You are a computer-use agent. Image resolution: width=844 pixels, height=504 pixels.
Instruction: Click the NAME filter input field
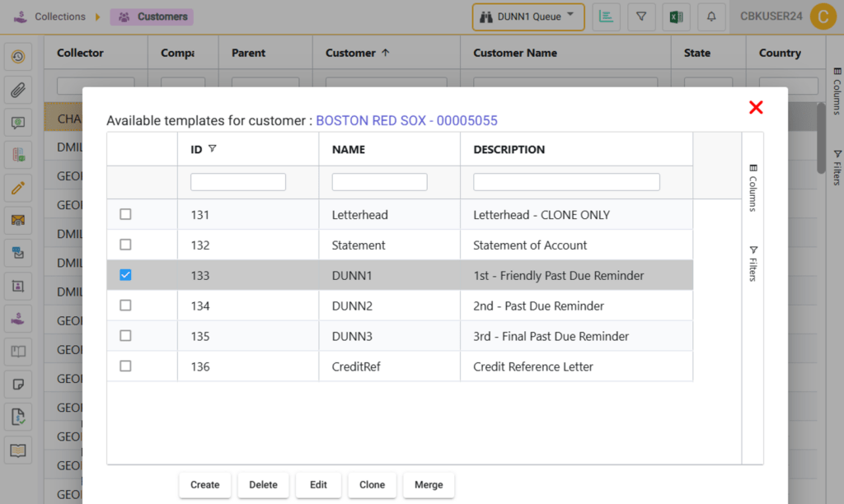pyautogui.click(x=379, y=182)
